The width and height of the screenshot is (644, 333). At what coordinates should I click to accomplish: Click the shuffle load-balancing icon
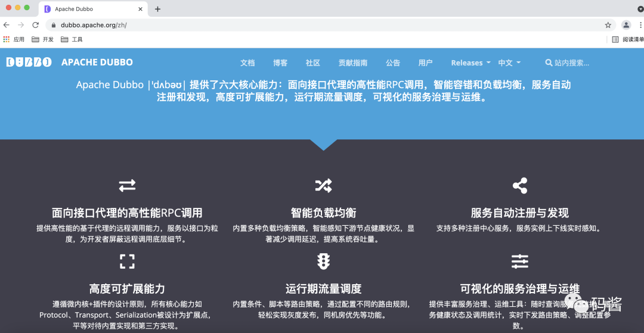324,186
